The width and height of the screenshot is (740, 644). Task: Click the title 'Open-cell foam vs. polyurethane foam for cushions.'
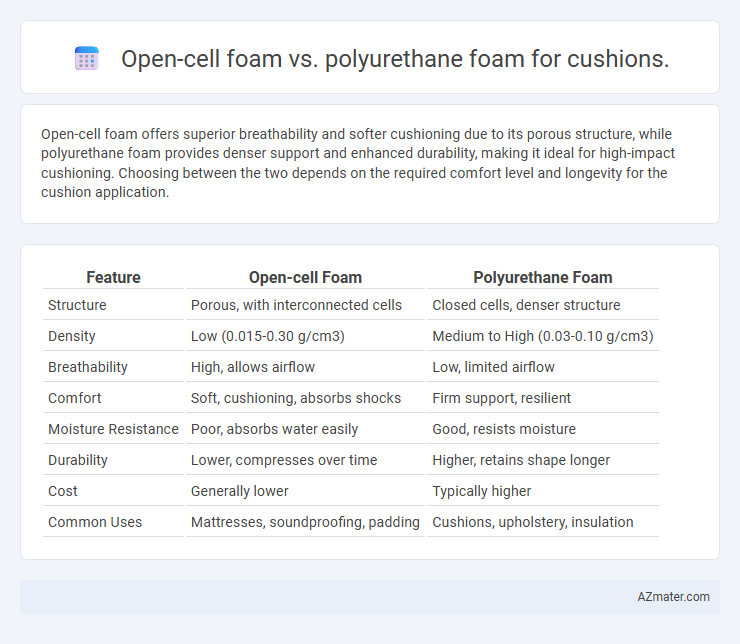(395, 59)
